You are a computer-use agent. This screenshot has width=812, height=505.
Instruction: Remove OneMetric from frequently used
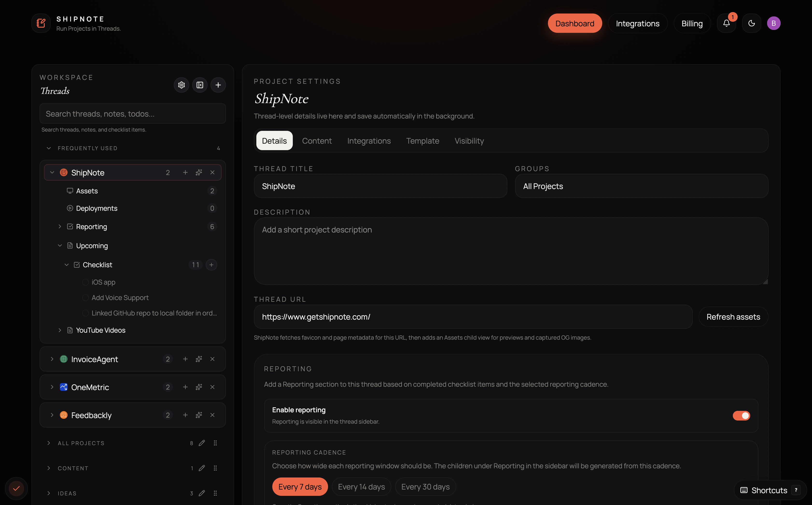(x=212, y=387)
